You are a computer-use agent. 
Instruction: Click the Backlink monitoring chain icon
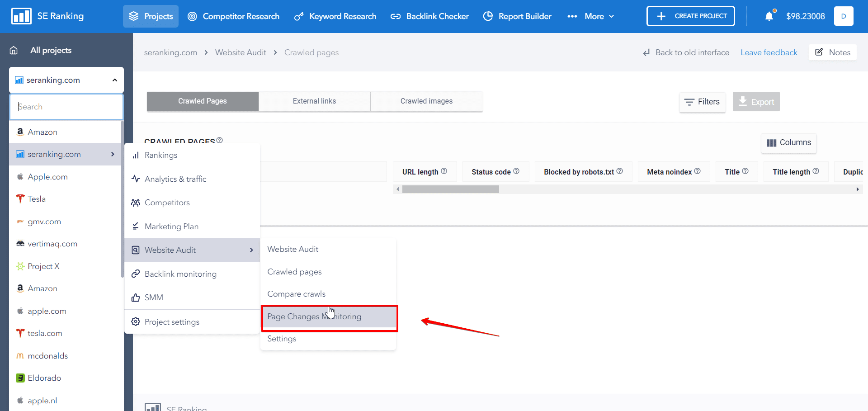coord(136,274)
